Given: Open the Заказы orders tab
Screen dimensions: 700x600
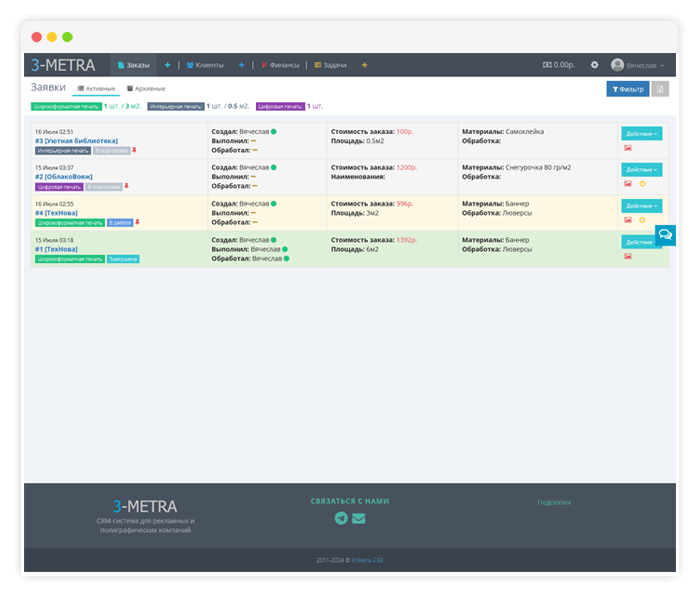Looking at the screenshot, I should coord(133,65).
